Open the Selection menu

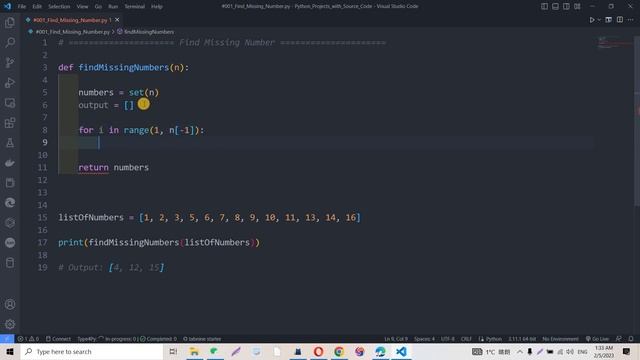(59, 7)
